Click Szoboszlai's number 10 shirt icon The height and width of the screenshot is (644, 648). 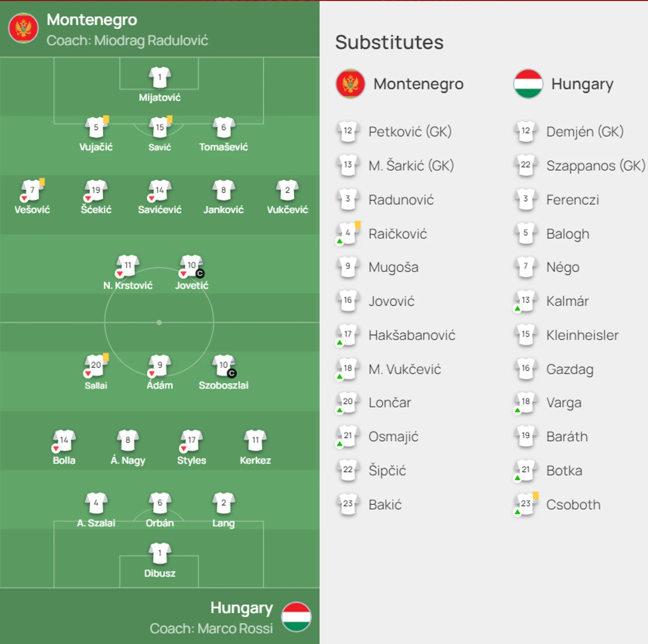[224, 366]
